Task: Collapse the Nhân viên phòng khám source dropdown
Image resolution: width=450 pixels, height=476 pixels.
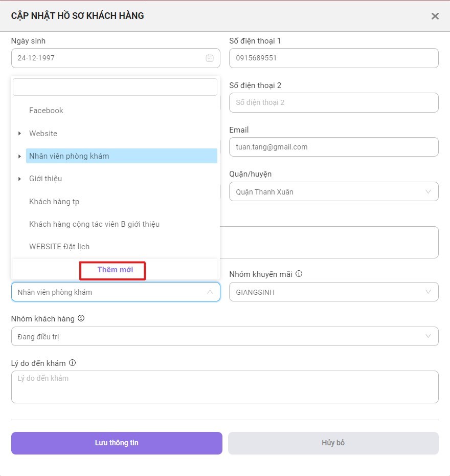Action: point(210,292)
